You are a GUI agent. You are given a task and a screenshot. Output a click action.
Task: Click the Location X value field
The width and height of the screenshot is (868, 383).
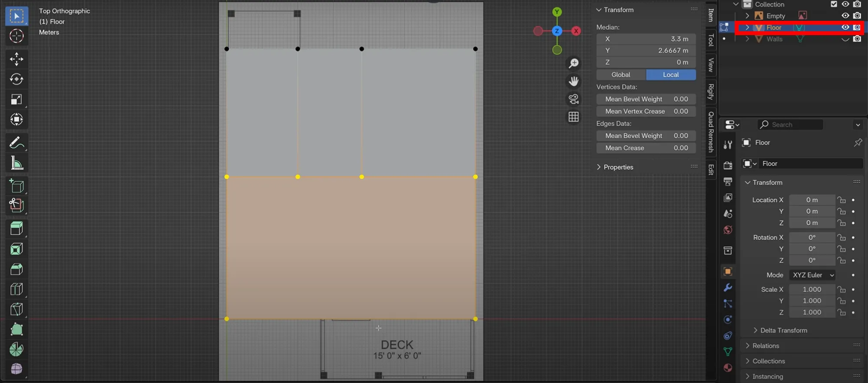pos(812,200)
